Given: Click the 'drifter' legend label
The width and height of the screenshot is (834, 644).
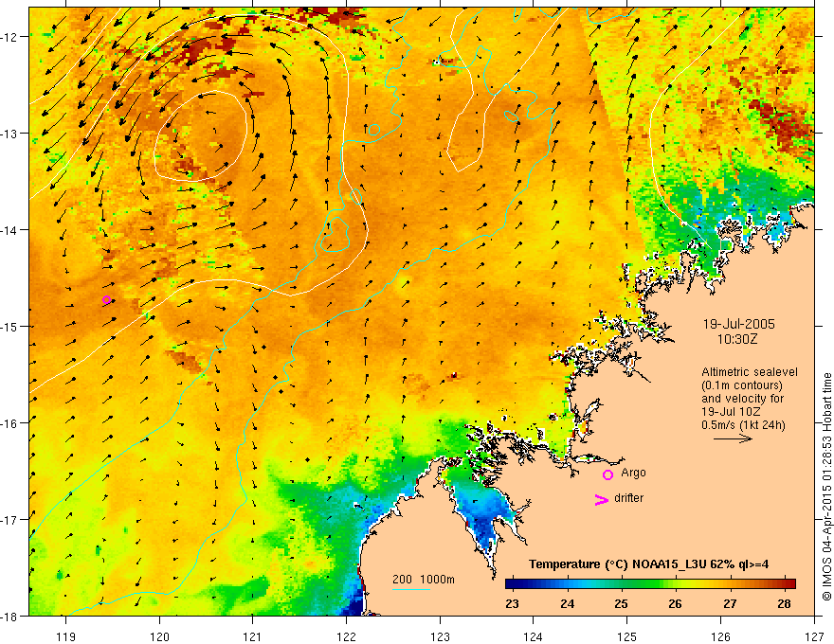Looking at the screenshot, I should coord(628,498).
